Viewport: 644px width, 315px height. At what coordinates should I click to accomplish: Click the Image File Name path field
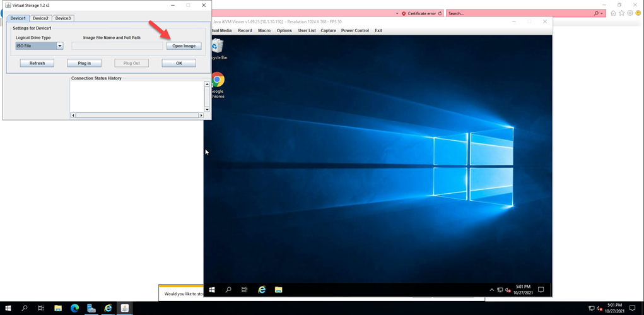point(117,46)
